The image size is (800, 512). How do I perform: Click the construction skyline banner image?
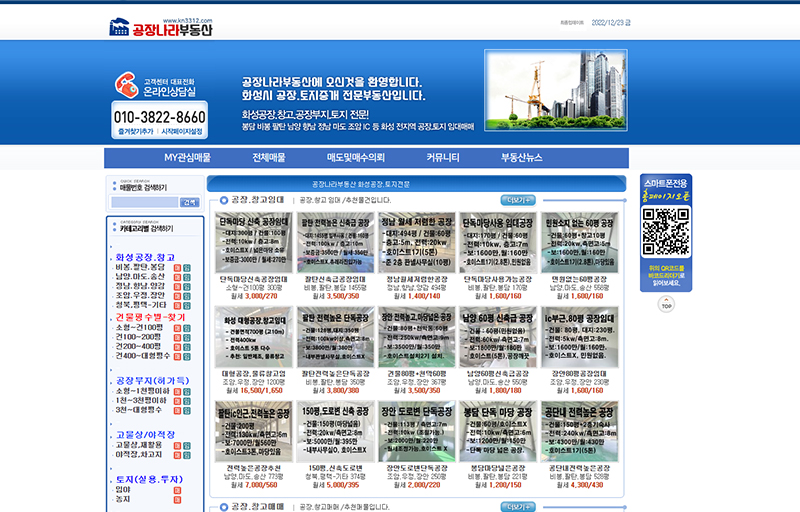(556, 90)
